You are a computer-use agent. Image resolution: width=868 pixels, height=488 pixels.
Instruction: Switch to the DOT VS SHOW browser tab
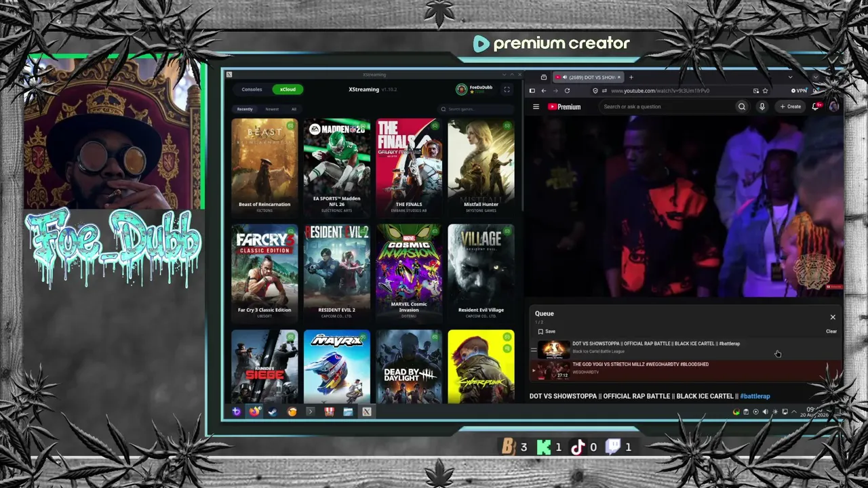pos(589,77)
